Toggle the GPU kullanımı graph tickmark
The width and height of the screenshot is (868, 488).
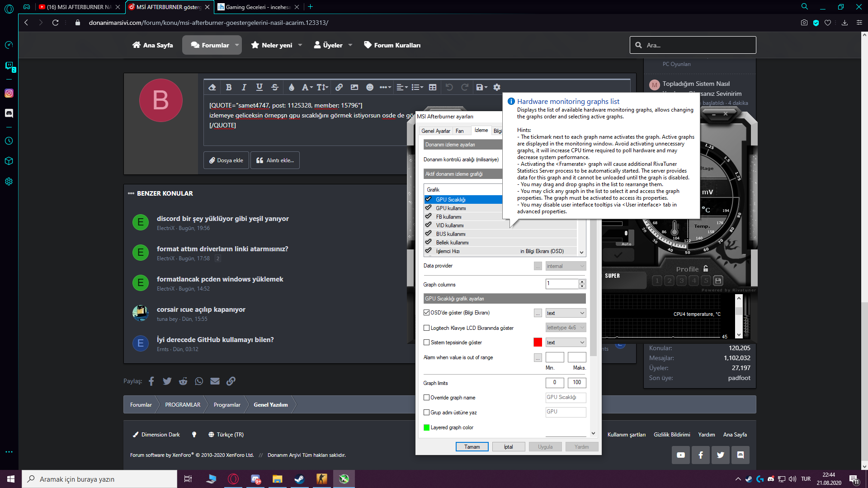(x=428, y=208)
